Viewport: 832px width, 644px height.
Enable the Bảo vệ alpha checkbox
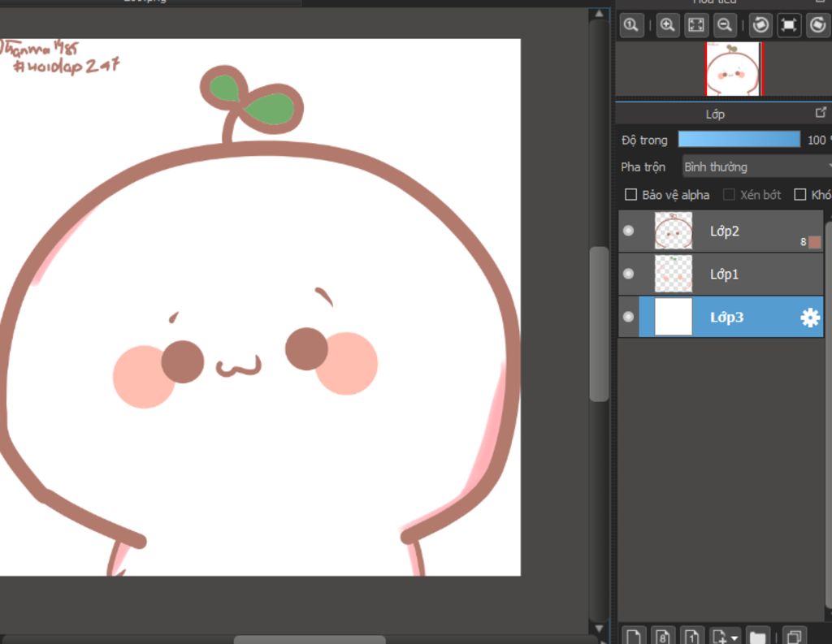[x=630, y=195]
